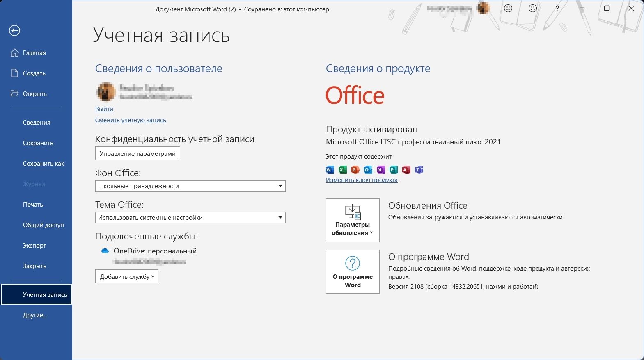Click the OneNote app icon in product list
The image size is (644, 360).
click(x=381, y=170)
